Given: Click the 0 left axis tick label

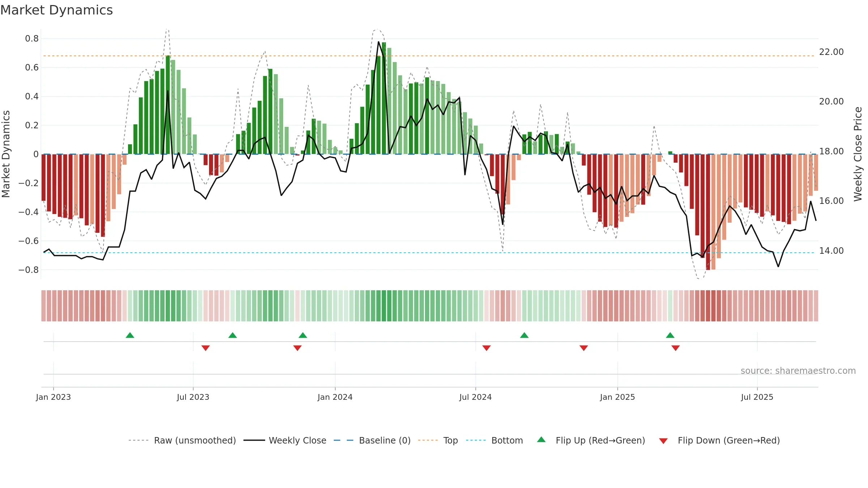Looking at the screenshot, I should click(36, 154).
